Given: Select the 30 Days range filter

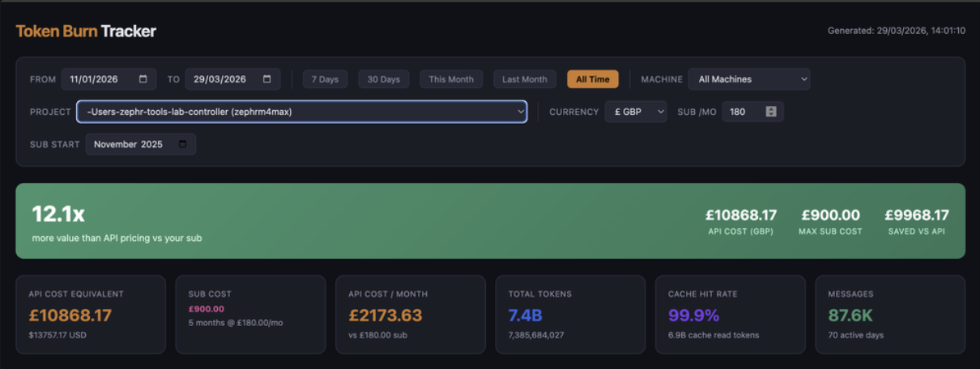Looking at the screenshot, I should 383,79.
